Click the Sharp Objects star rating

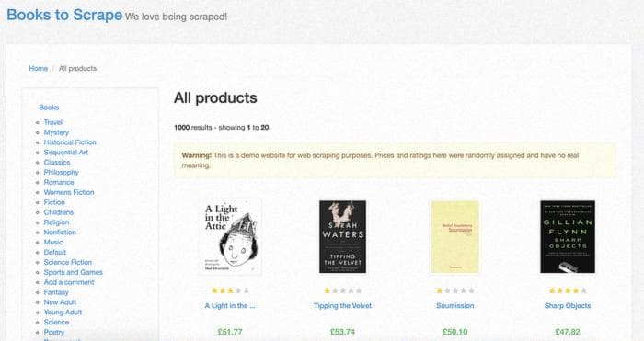(568, 290)
